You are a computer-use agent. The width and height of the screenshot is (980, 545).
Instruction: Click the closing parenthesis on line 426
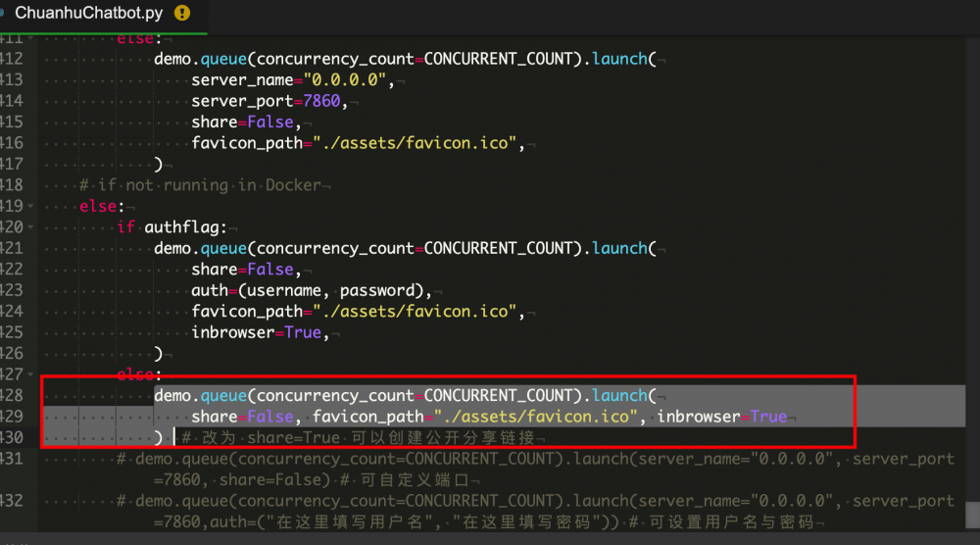(x=158, y=353)
